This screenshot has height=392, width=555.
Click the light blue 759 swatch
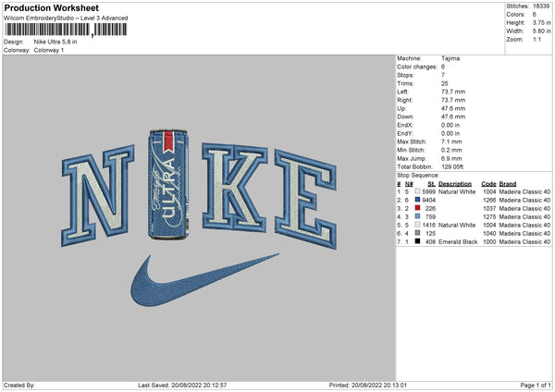click(x=417, y=216)
